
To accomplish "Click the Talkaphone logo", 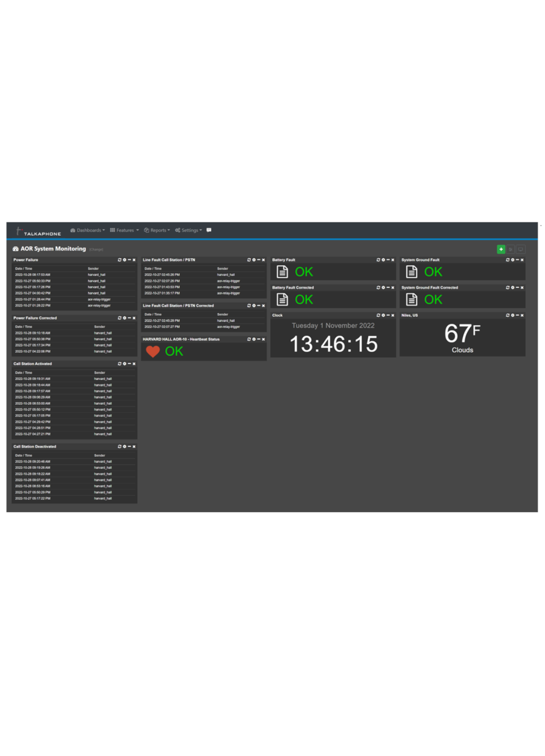I will click(x=38, y=231).
